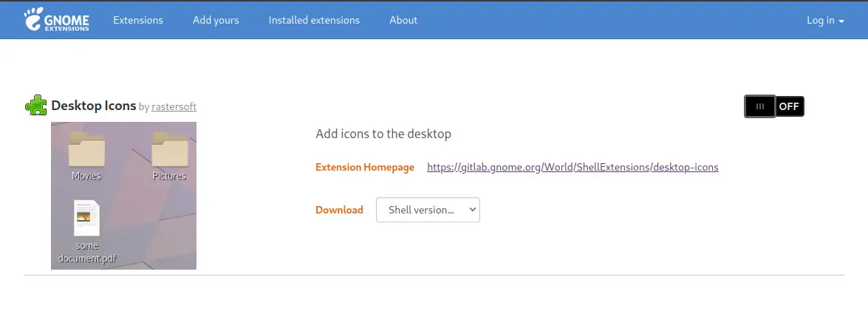This screenshot has width=868, height=311.
Task: Open the gitlab.gnome.org desktop-icons homepage link
Action: [x=573, y=167]
